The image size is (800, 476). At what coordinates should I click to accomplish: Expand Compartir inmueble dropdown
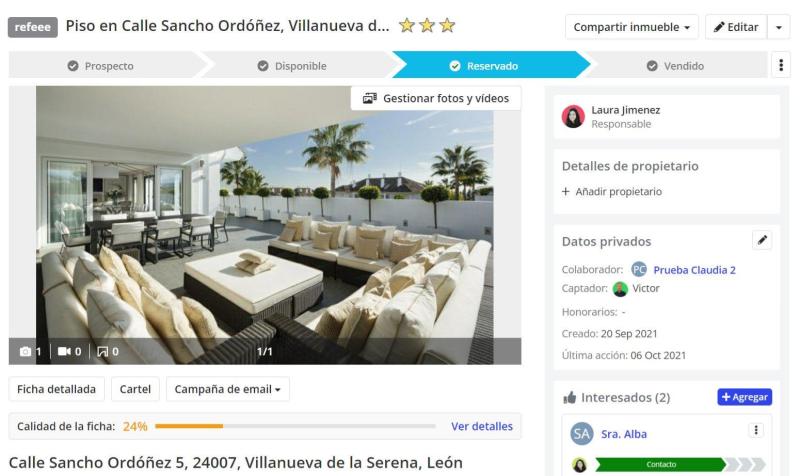(x=632, y=27)
